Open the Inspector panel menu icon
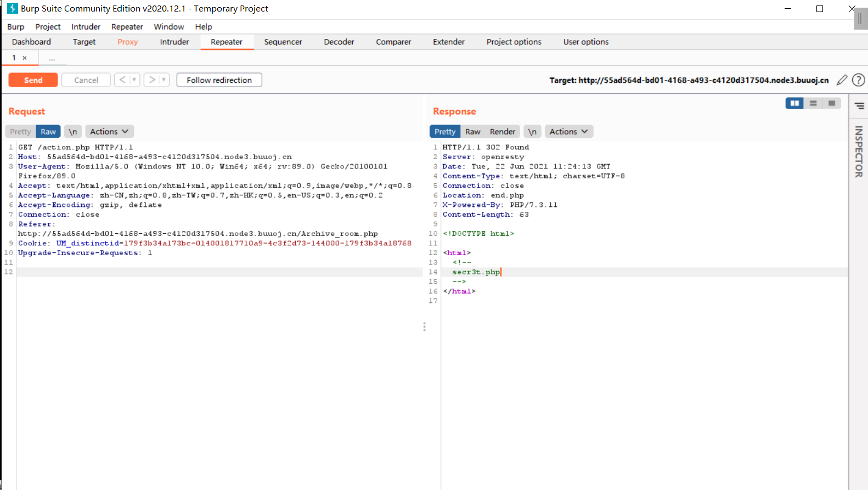Viewport: 868px width, 490px height. point(859,106)
